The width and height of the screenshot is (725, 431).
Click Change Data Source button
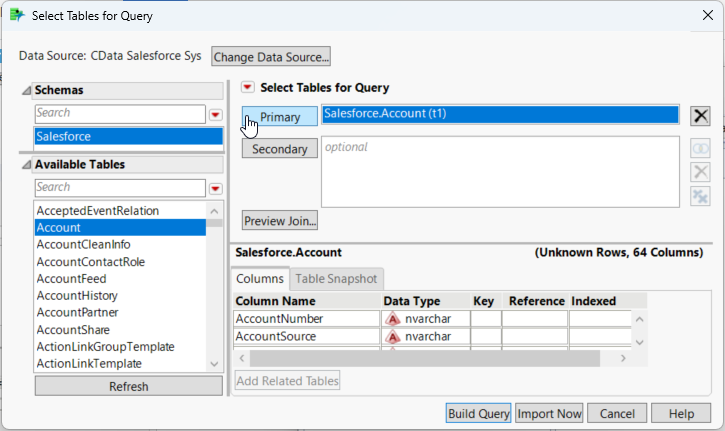271,57
